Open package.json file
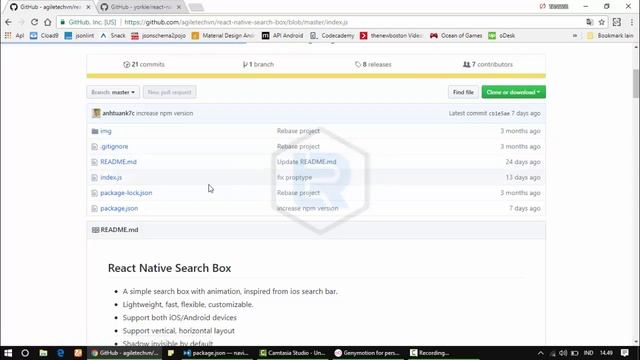This screenshot has height=360, width=640. pyautogui.click(x=119, y=208)
